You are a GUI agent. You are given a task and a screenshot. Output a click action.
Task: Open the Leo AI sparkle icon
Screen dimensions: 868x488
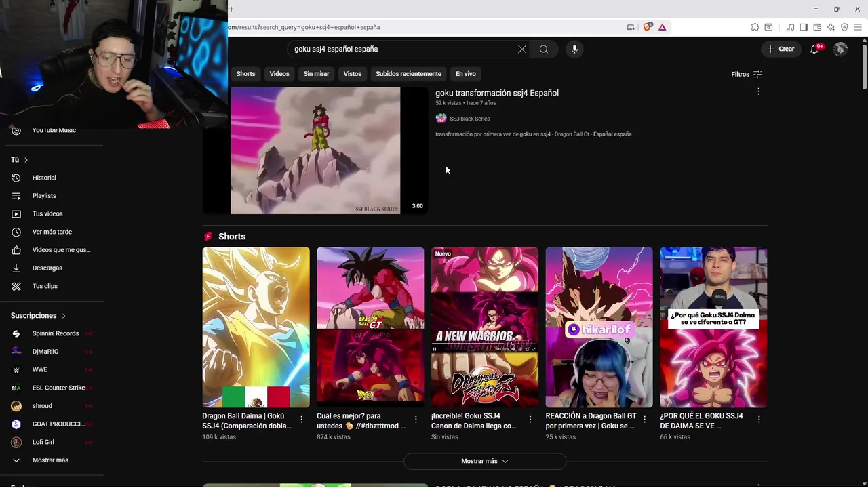point(831,27)
